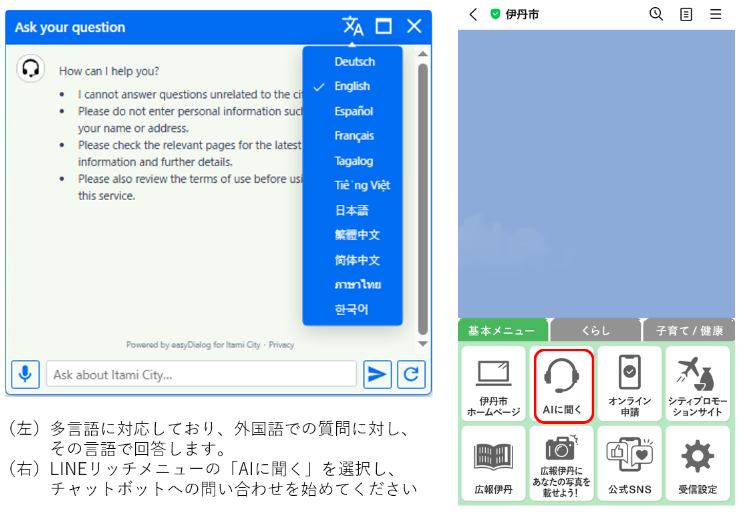This screenshot has height=516, width=744.
Task: Close the Ask your question chat window
Action: coord(414,26)
